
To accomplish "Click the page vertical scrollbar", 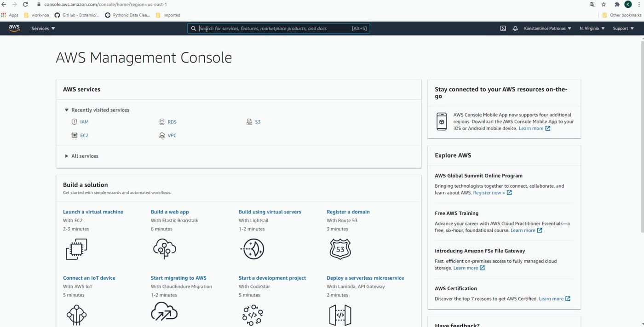I will [x=642, y=137].
